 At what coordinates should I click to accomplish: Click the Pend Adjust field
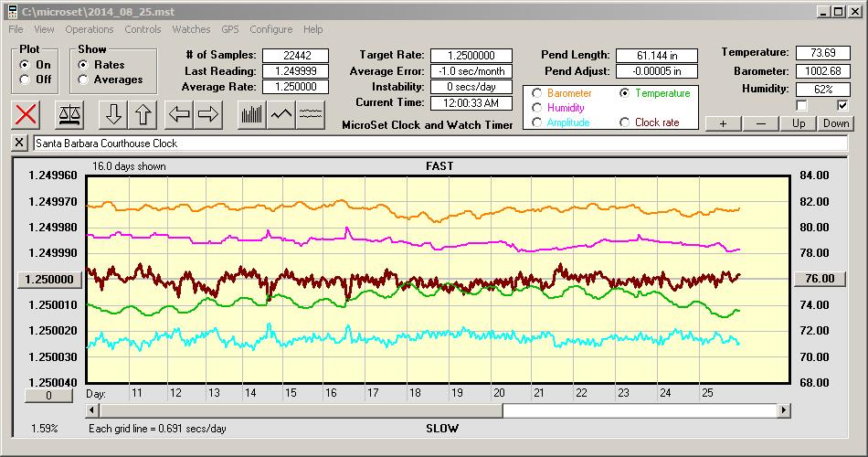[x=657, y=71]
